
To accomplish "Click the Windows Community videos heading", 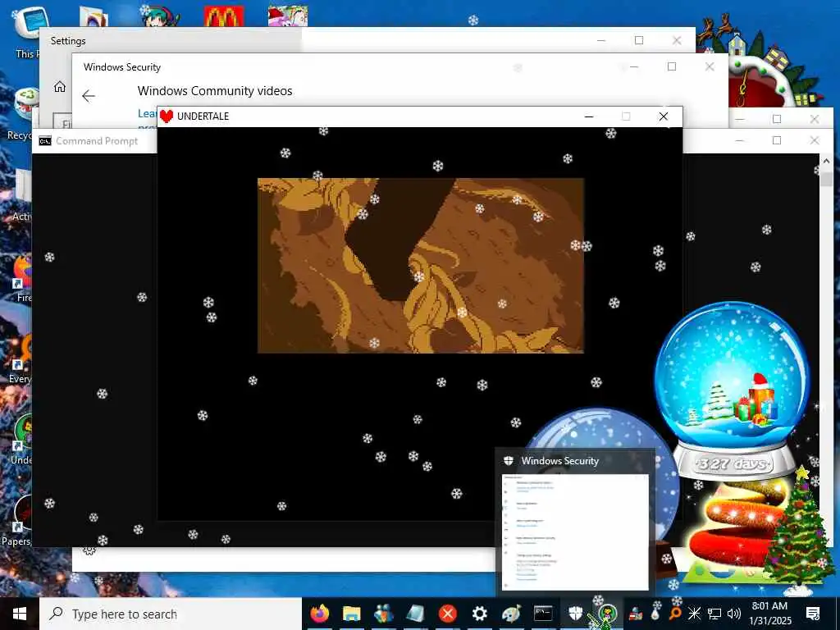I will coord(215,90).
